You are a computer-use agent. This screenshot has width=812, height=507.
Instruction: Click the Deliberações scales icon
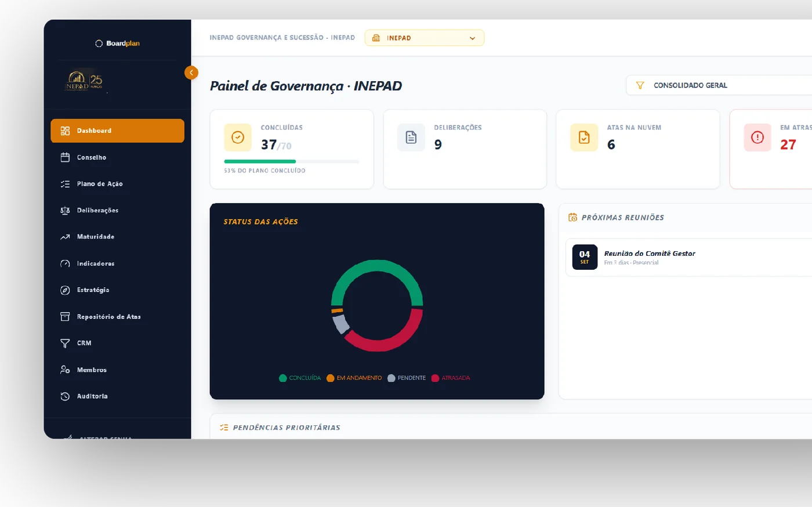click(x=65, y=211)
